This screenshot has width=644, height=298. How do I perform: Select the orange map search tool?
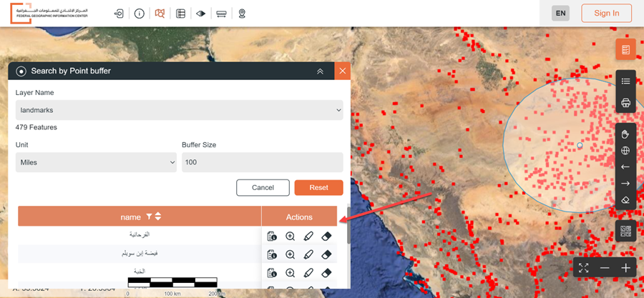(x=160, y=14)
